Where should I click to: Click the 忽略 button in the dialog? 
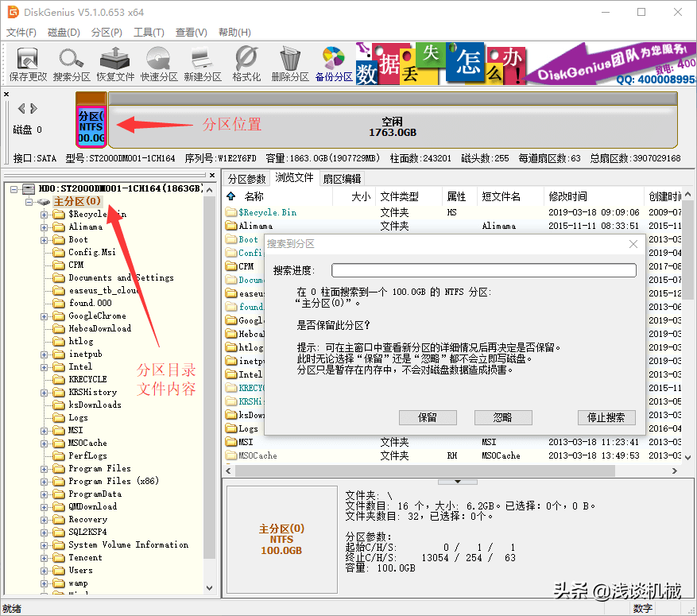coord(503,417)
